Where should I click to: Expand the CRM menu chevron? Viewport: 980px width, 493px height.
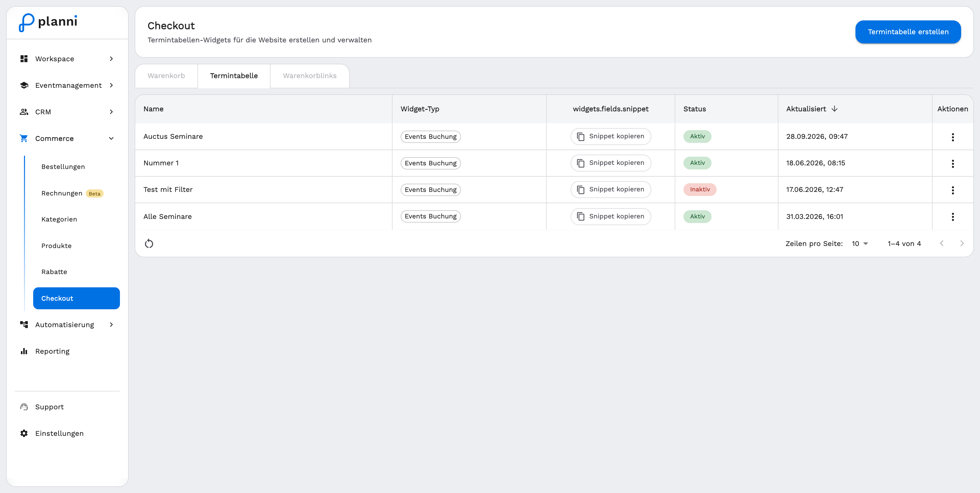[112, 112]
